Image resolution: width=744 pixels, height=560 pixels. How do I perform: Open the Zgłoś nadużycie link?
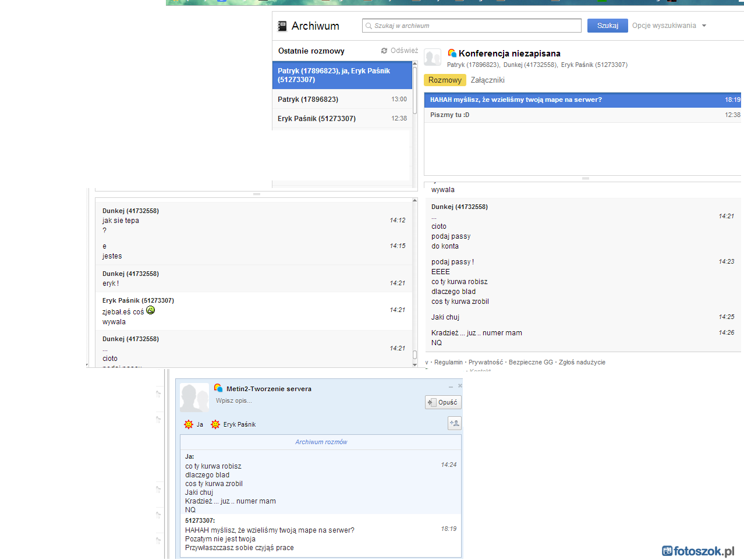pyautogui.click(x=582, y=362)
